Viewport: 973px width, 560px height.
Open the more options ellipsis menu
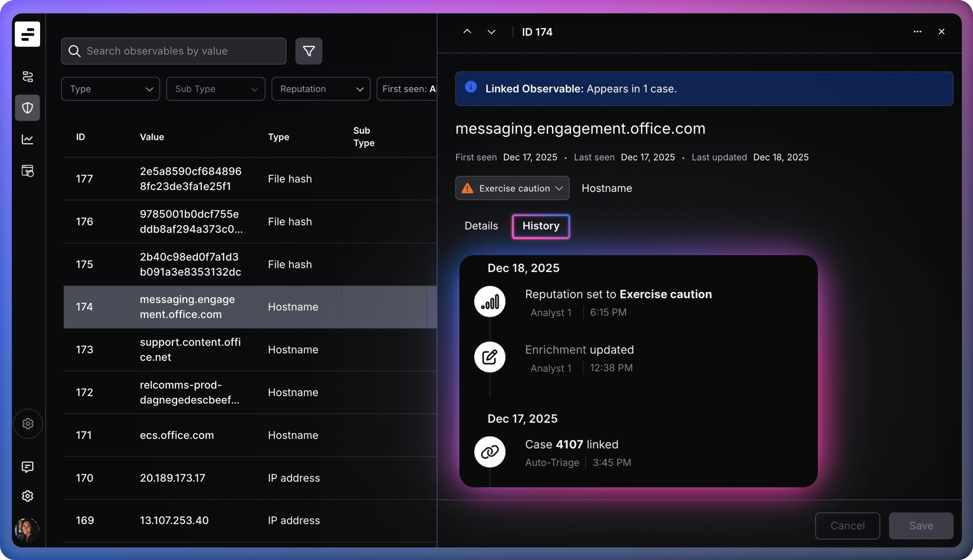click(917, 32)
